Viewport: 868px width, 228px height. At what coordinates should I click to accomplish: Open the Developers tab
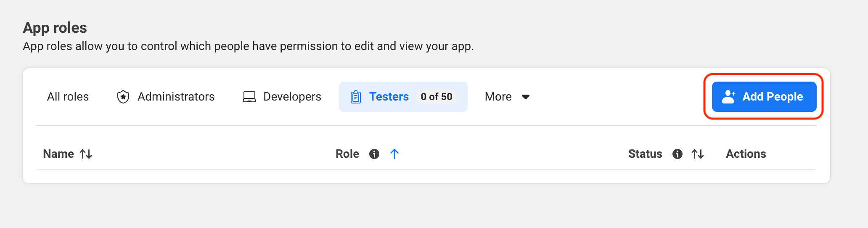[x=282, y=97]
